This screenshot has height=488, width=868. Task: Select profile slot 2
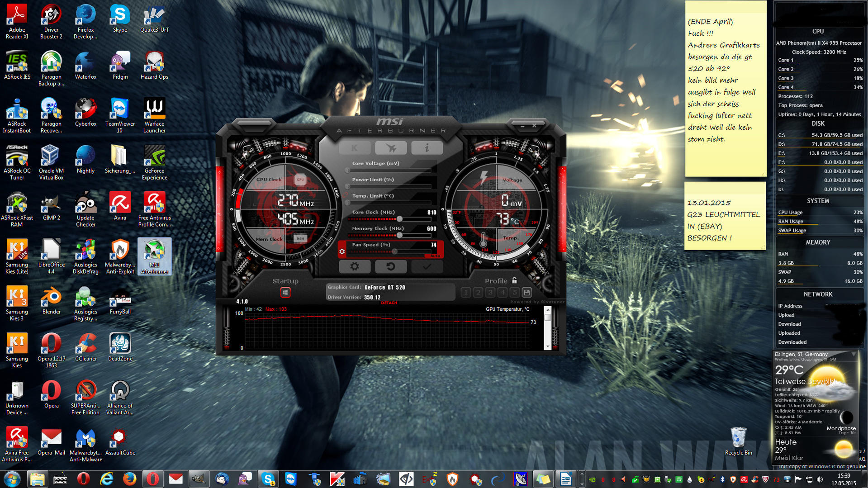click(478, 293)
